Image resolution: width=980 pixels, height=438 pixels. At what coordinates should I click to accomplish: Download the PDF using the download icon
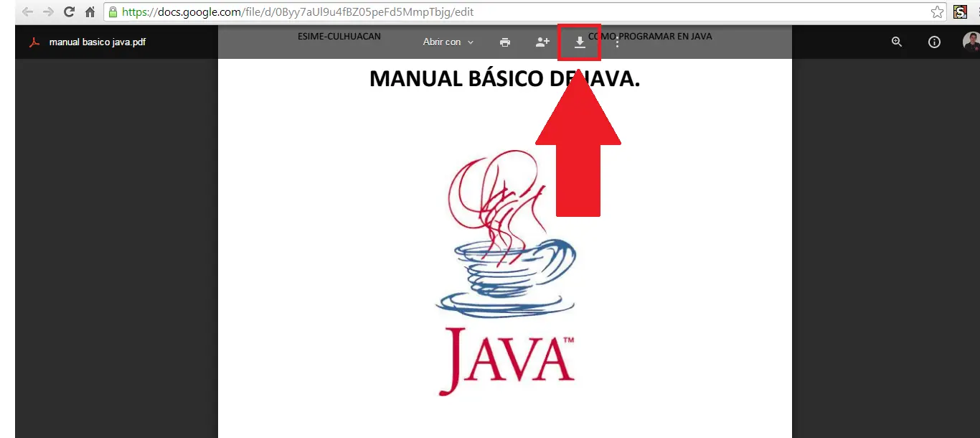(580, 42)
